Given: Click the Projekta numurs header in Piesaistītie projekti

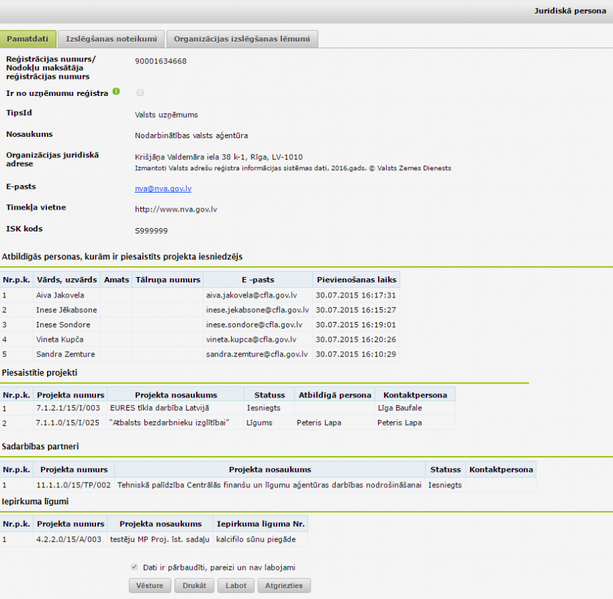Looking at the screenshot, I should tap(70, 394).
